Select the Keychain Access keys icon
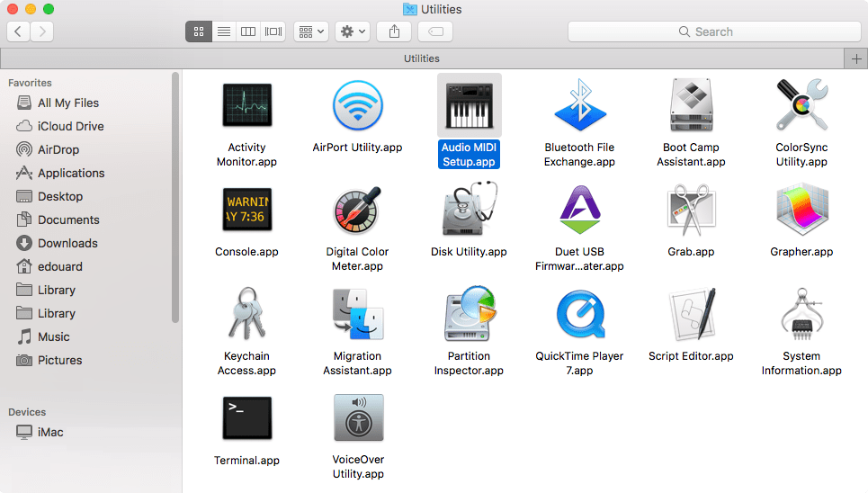Screen dimensions: 868x493 click(x=246, y=314)
